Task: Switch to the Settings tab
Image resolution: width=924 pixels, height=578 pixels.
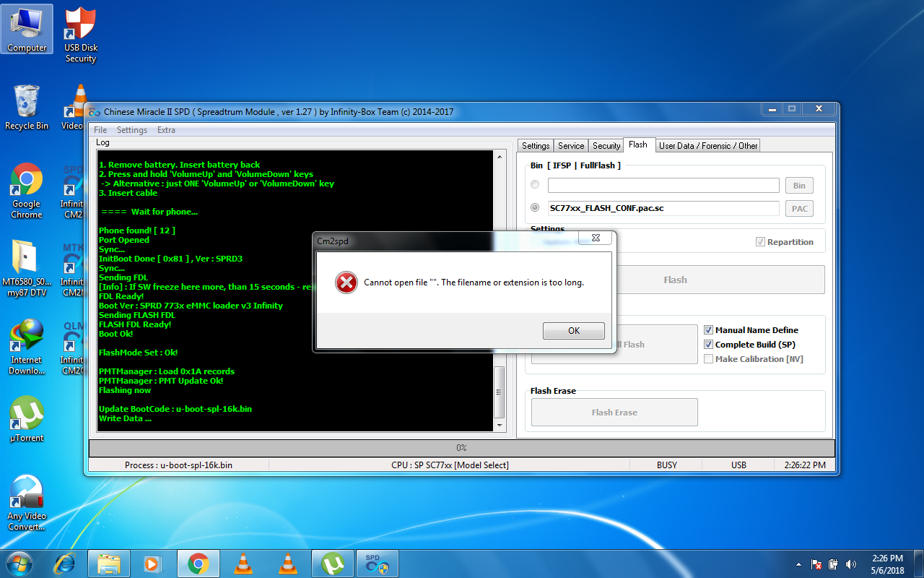Action: coord(536,145)
